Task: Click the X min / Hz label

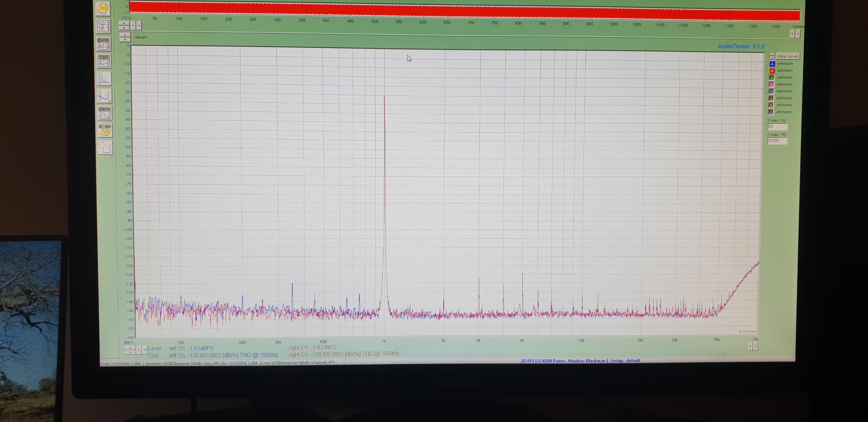Action: (x=776, y=121)
